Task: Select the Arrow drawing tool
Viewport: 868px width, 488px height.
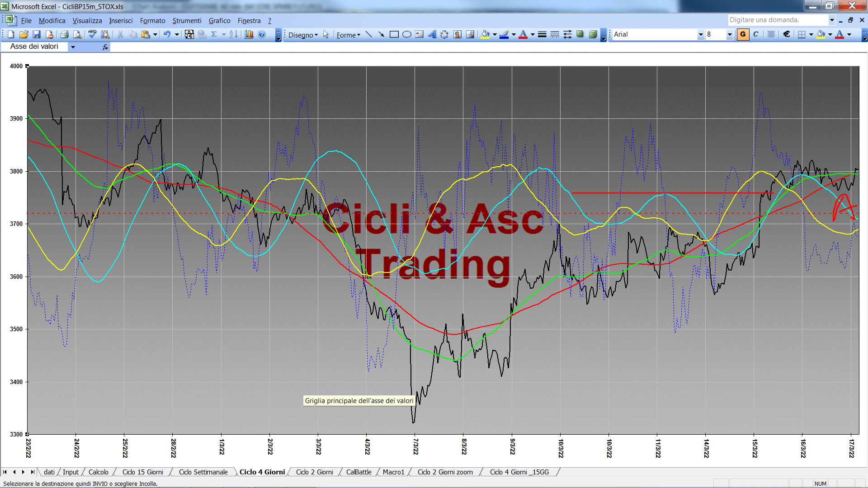Action: pyautogui.click(x=382, y=34)
